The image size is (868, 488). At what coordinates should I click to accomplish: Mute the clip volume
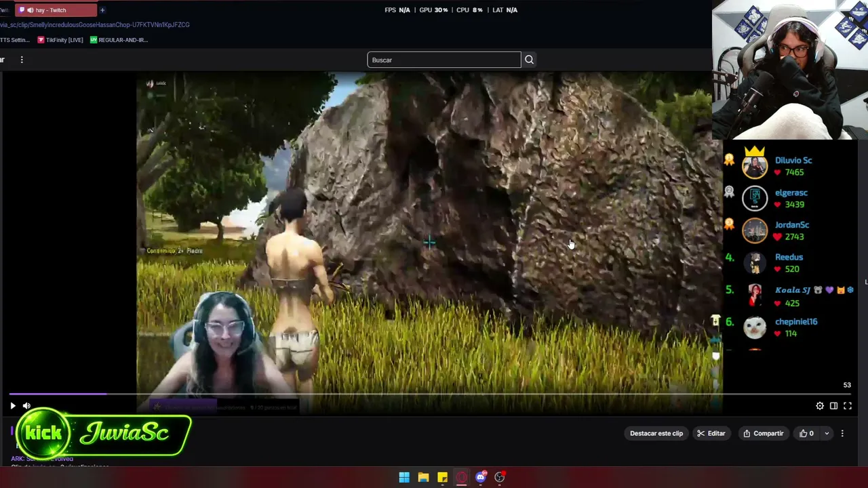pyautogui.click(x=26, y=406)
